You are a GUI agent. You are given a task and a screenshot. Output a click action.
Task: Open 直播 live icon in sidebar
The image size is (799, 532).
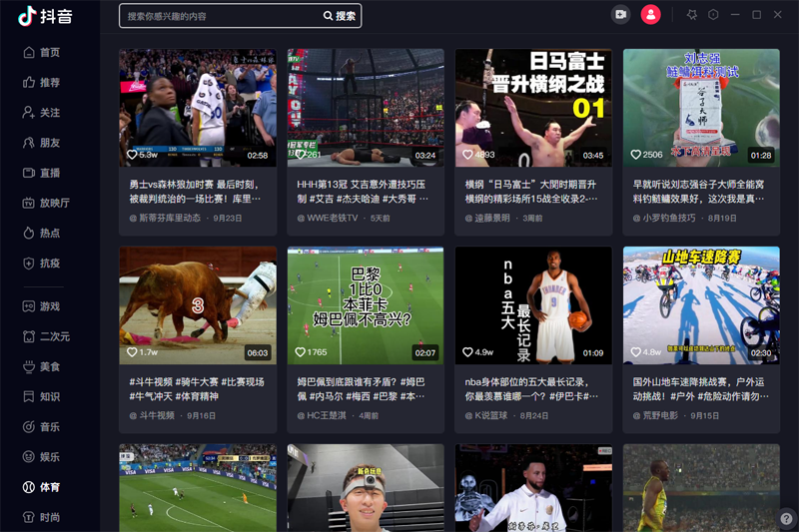[x=29, y=173]
